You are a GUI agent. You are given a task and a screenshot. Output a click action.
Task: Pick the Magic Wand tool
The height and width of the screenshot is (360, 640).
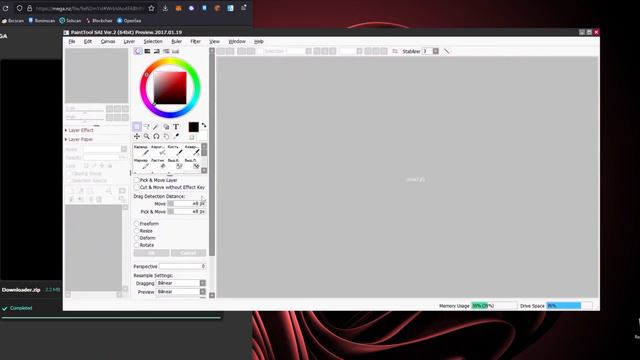coord(156,127)
